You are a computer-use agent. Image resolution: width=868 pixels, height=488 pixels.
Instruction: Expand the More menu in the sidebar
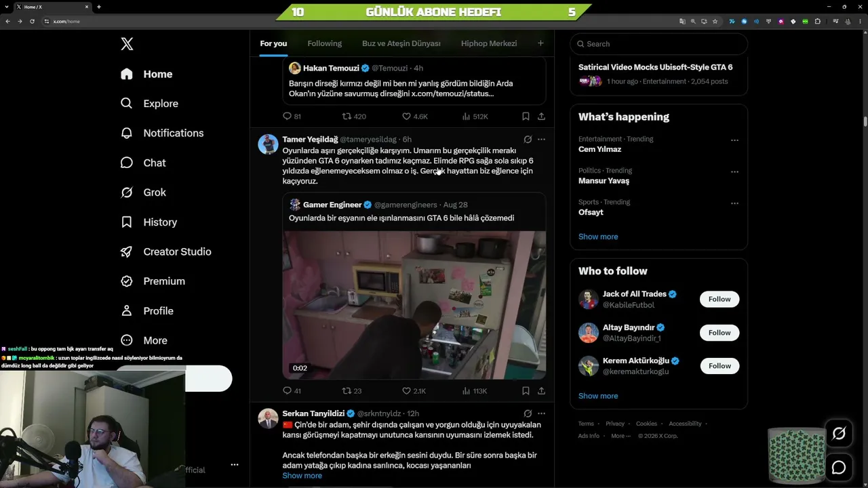144,340
